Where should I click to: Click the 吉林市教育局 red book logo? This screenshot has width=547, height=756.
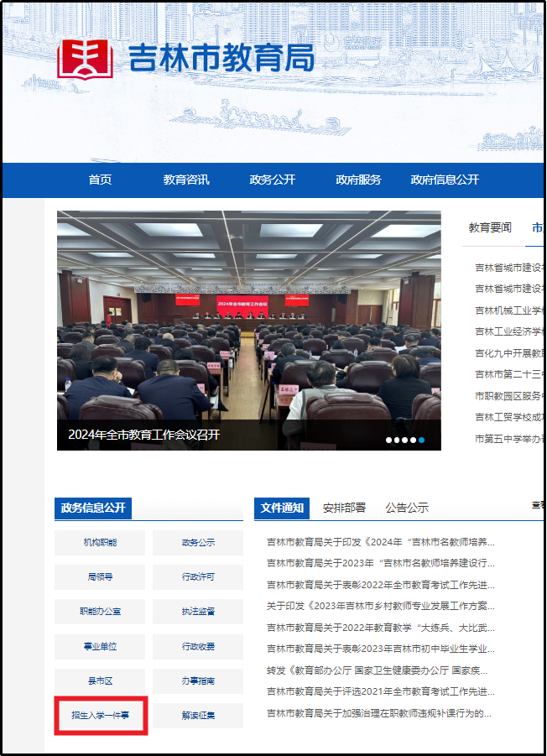[84, 59]
